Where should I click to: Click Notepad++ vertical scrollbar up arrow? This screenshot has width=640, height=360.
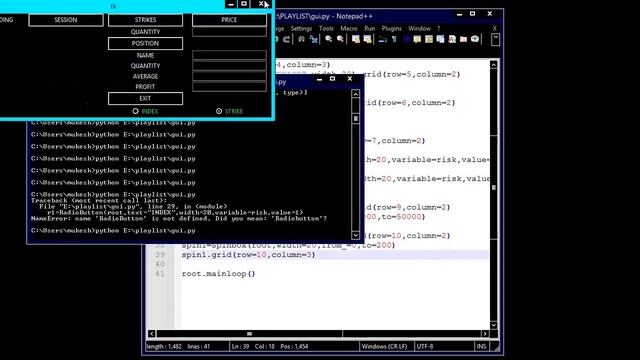[x=493, y=64]
